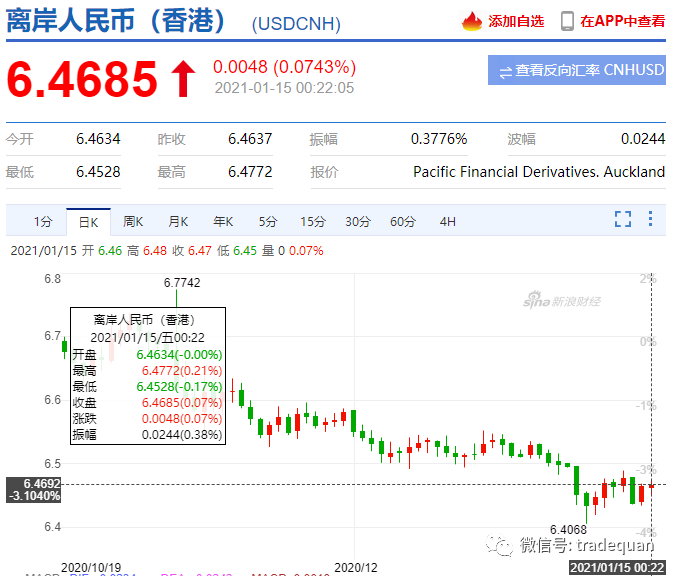Switch to the 月K chart tab

point(178,222)
